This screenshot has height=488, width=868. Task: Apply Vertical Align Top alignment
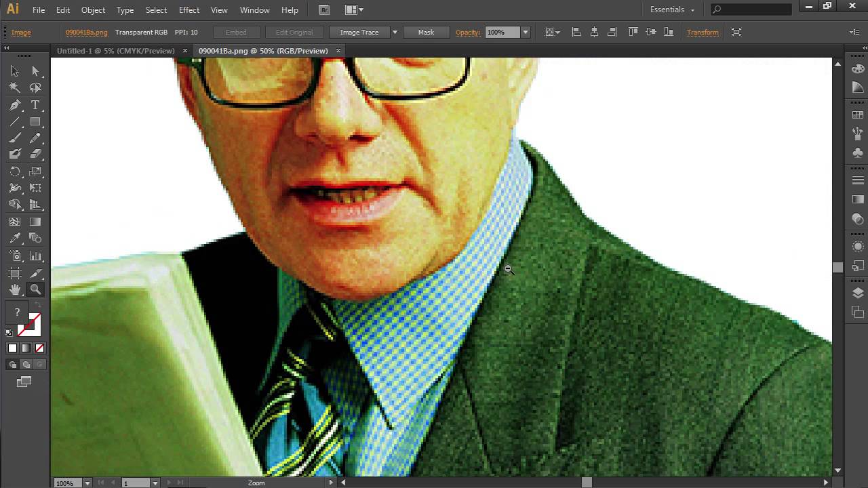point(635,32)
